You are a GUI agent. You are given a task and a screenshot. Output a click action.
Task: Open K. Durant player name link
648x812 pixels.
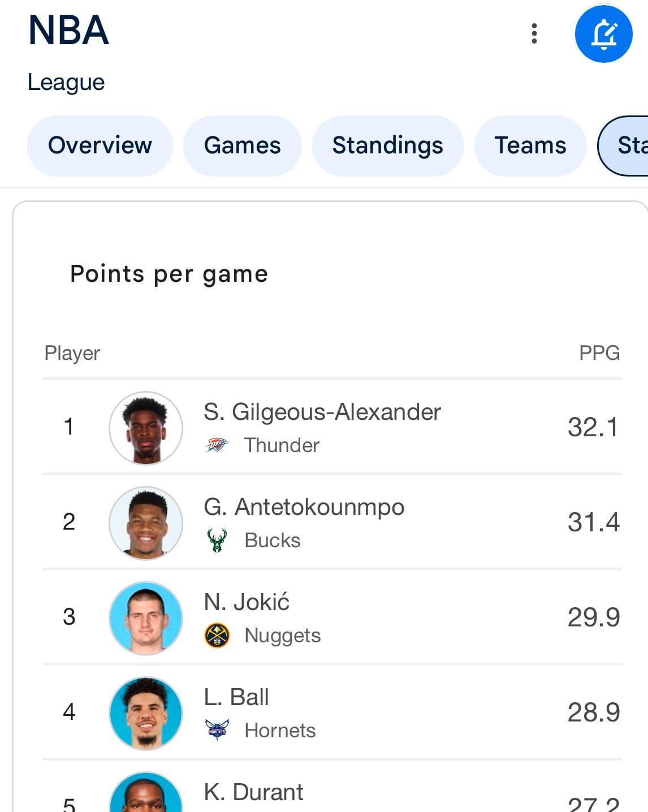(x=253, y=792)
